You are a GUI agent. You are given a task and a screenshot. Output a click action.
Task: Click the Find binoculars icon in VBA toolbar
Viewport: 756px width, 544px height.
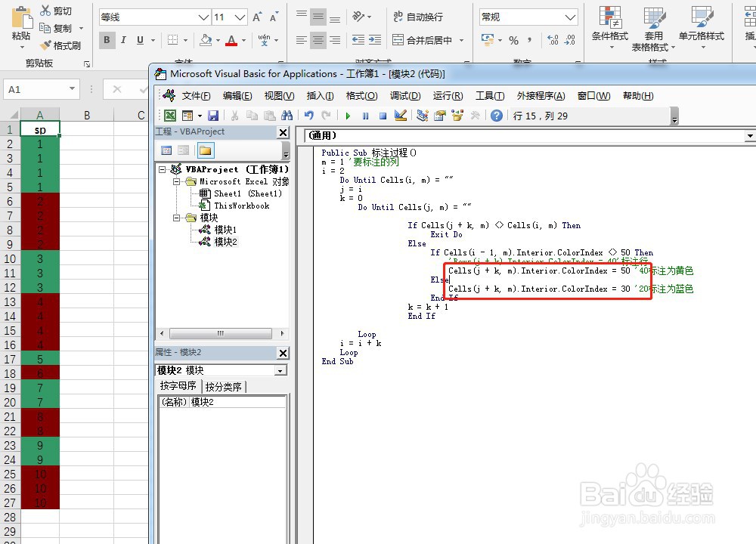tap(287, 116)
